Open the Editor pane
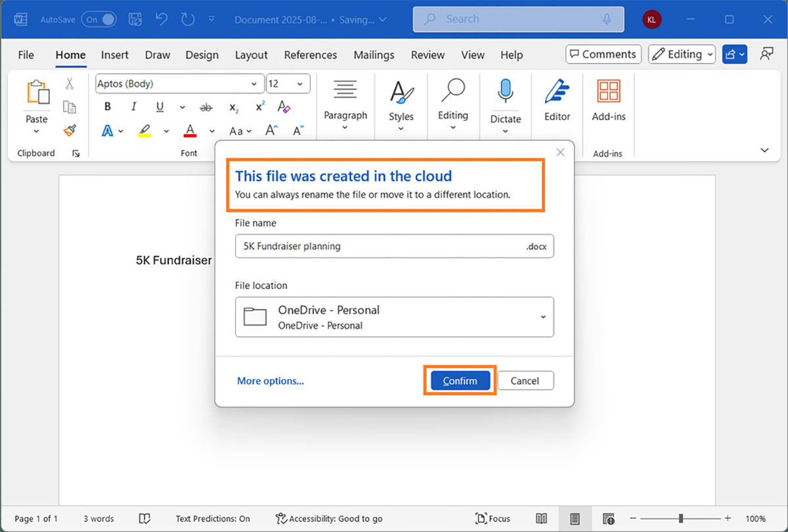788x532 pixels. point(557,100)
